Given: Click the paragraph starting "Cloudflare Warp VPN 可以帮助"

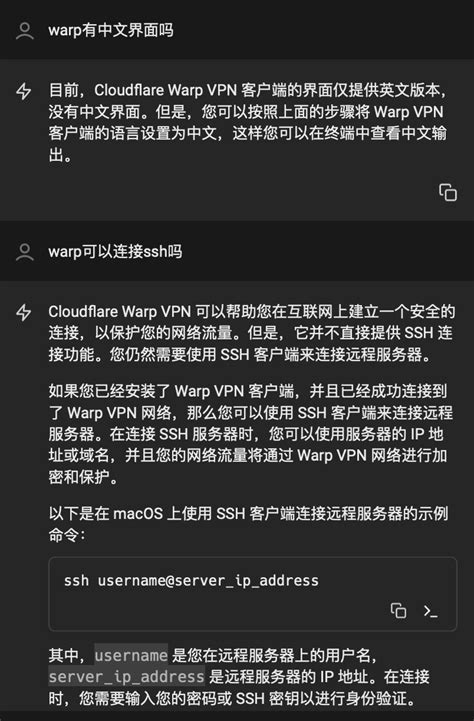Looking at the screenshot, I should pyautogui.click(x=251, y=333).
